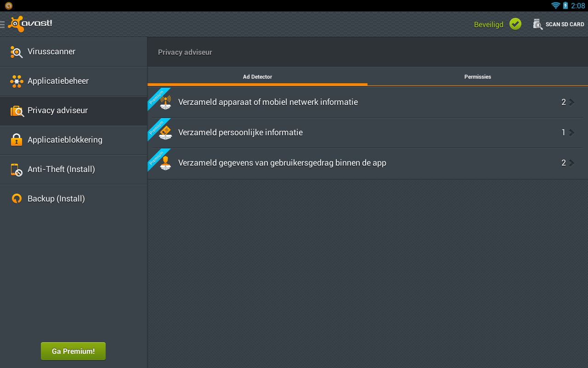
Task: Open the sidebar with the hamburger menu
Action: (3, 24)
